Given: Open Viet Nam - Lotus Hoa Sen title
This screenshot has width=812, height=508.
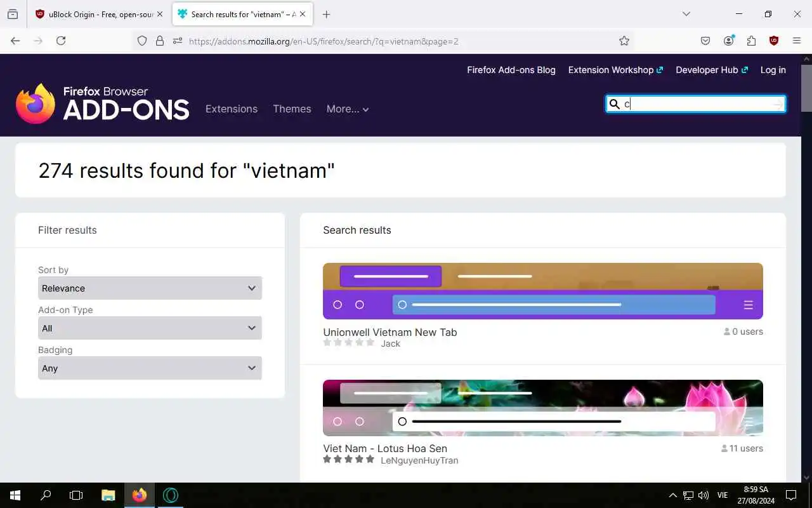Looking at the screenshot, I should pos(385,448).
